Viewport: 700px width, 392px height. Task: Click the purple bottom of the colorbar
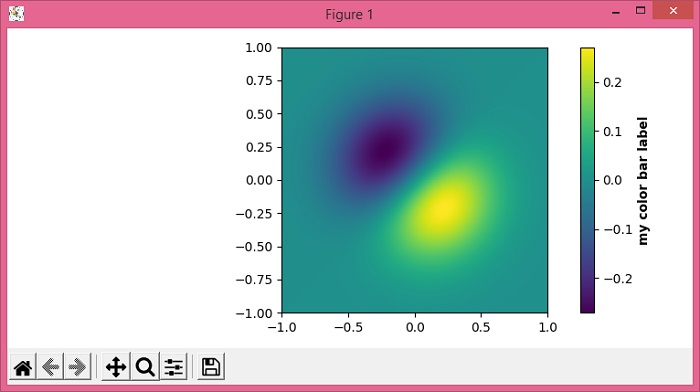tap(587, 307)
